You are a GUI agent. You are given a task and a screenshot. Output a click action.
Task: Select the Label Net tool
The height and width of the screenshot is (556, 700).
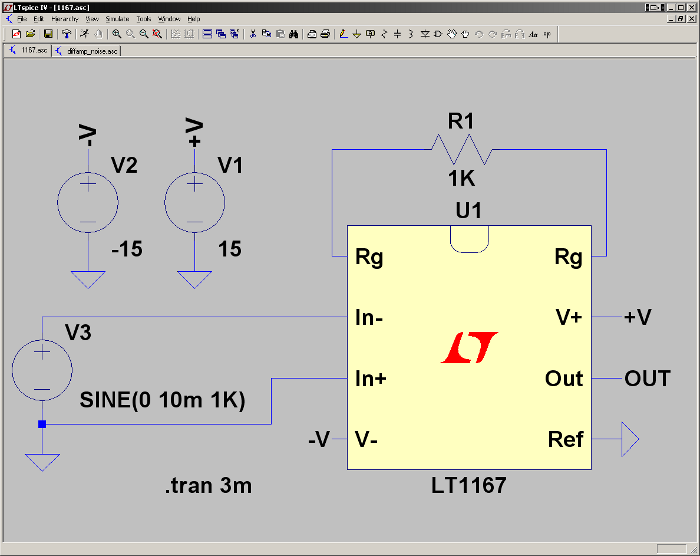click(x=370, y=34)
